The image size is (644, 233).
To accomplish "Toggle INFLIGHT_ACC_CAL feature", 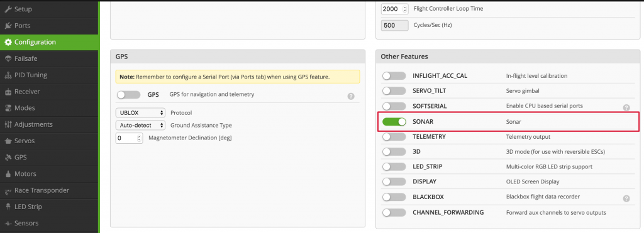I will tap(394, 76).
